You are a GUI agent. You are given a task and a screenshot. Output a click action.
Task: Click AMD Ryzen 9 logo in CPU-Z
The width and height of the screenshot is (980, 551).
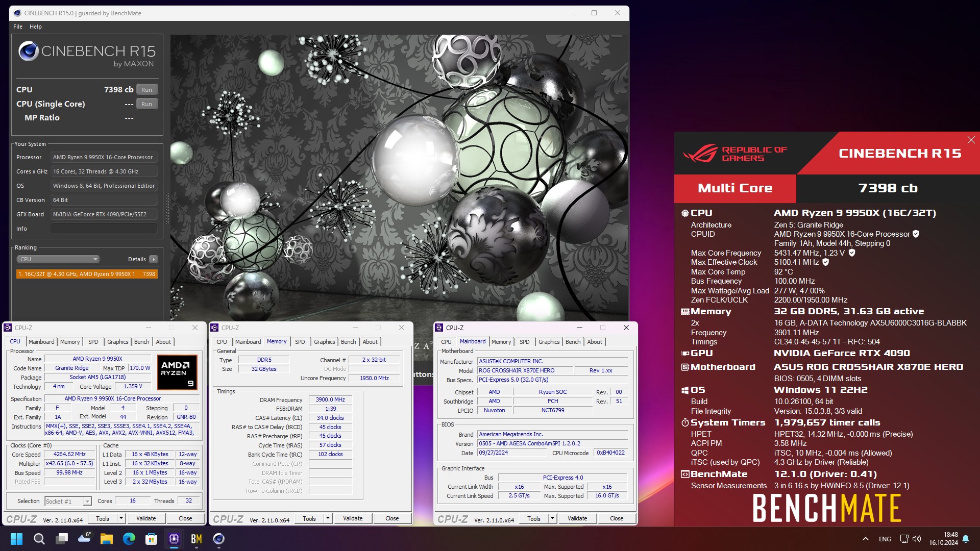tap(177, 372)
